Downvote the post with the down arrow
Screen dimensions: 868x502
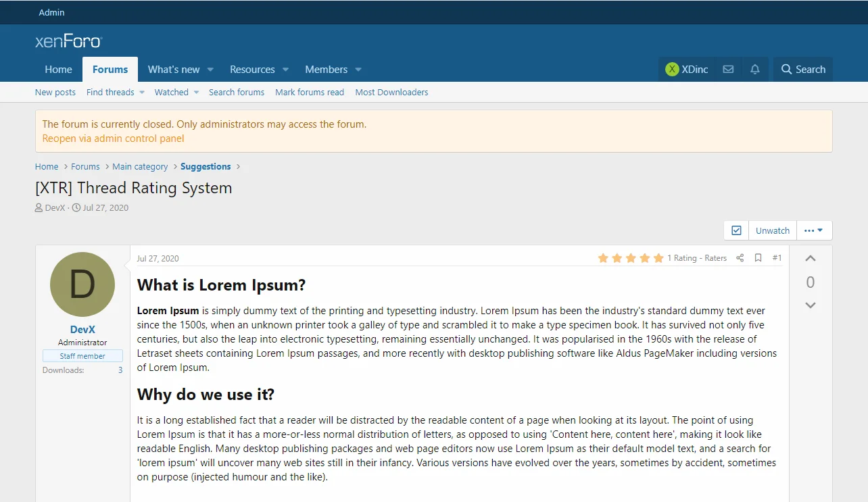coord(811,305)
